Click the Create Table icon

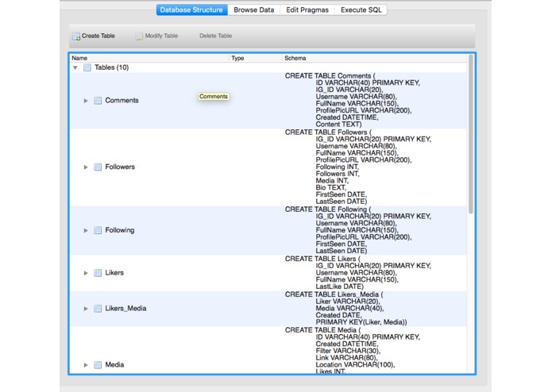[x=76, y=37]
